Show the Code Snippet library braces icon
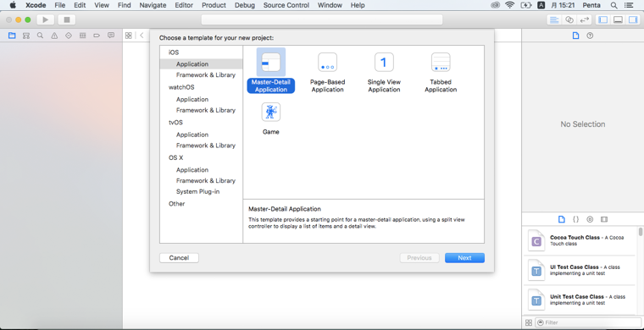 coord(576,219)
